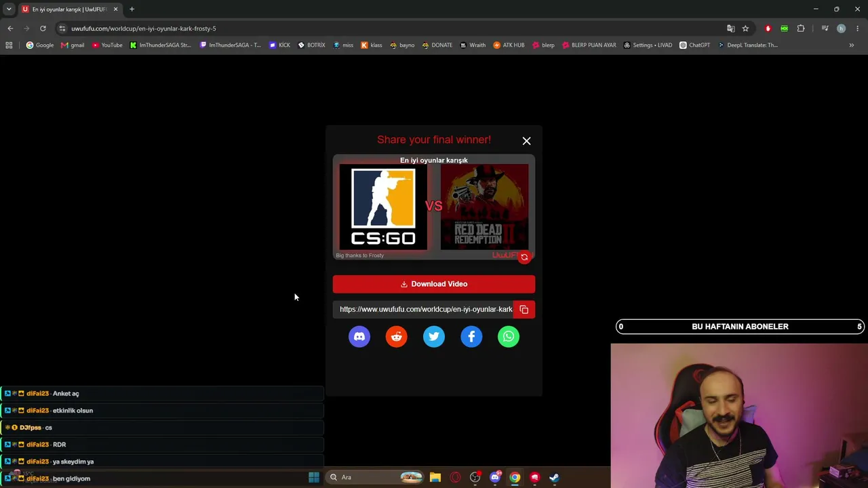Click the 'BU HAFTANIN ABONELER' goal bar
Screen dimensions: 868x488
coord(740,327)
